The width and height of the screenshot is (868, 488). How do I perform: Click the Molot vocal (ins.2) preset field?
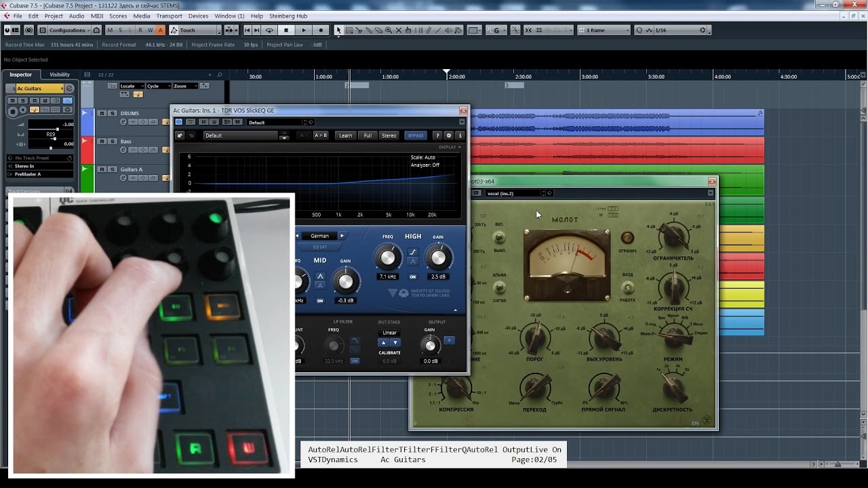(x=513, y=193)
